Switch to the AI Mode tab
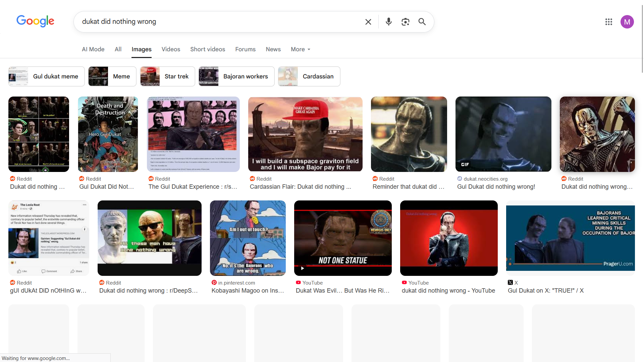The width and height of the screenshot is (644, 362). pyautogui.click(x=93, y=49)
